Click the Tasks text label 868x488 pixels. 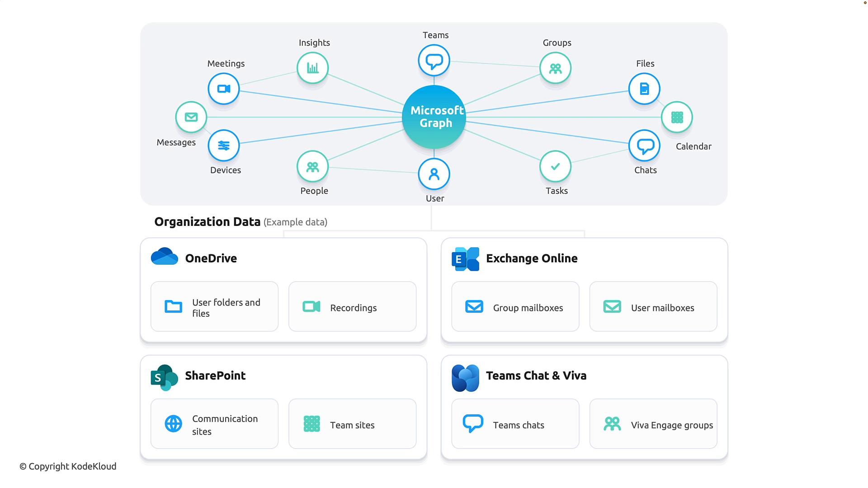[x=557, y=191]
